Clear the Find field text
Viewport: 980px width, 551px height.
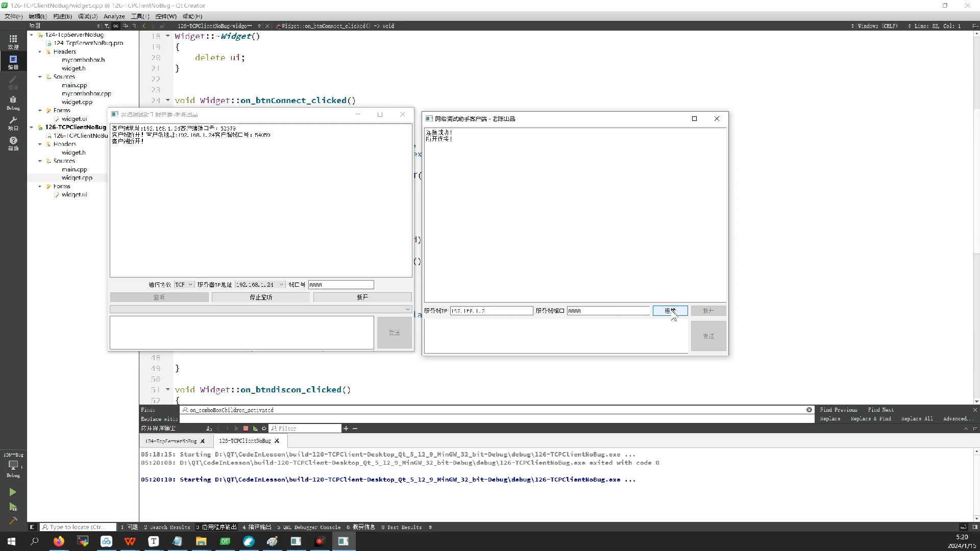[809, 410]
